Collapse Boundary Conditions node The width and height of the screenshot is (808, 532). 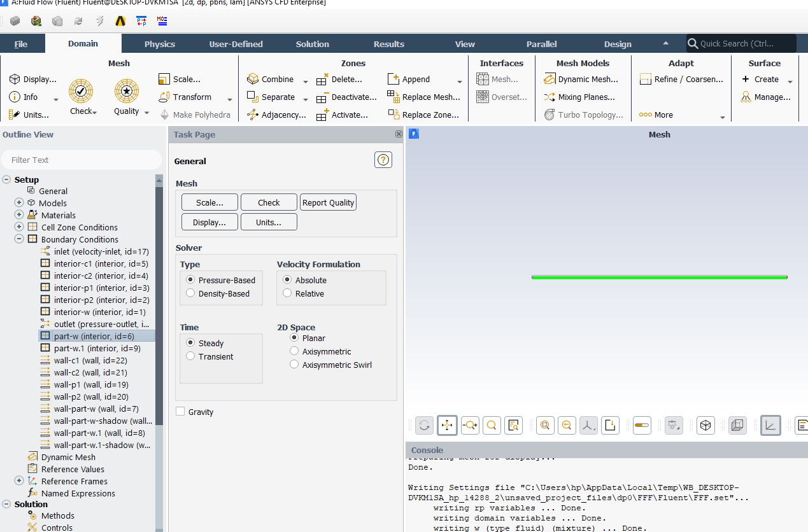tap(19, 239)
